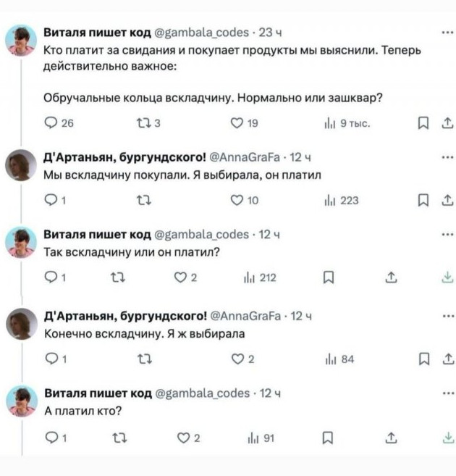Open @gambala_codes handle in top tweet
The image size is (456, 476).
[202, 31]
